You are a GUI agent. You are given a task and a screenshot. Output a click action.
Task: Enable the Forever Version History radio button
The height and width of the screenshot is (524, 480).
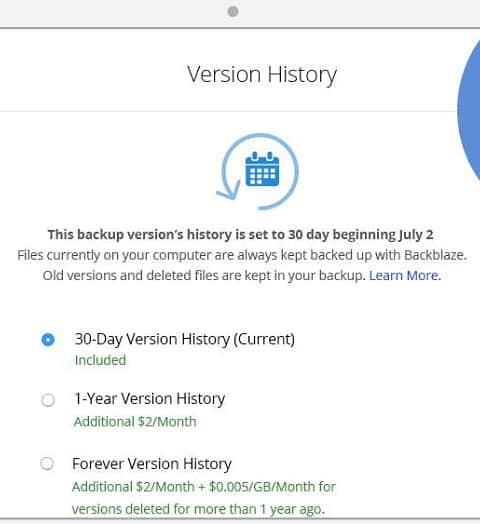pyautogui.click(x=47, y=464)
